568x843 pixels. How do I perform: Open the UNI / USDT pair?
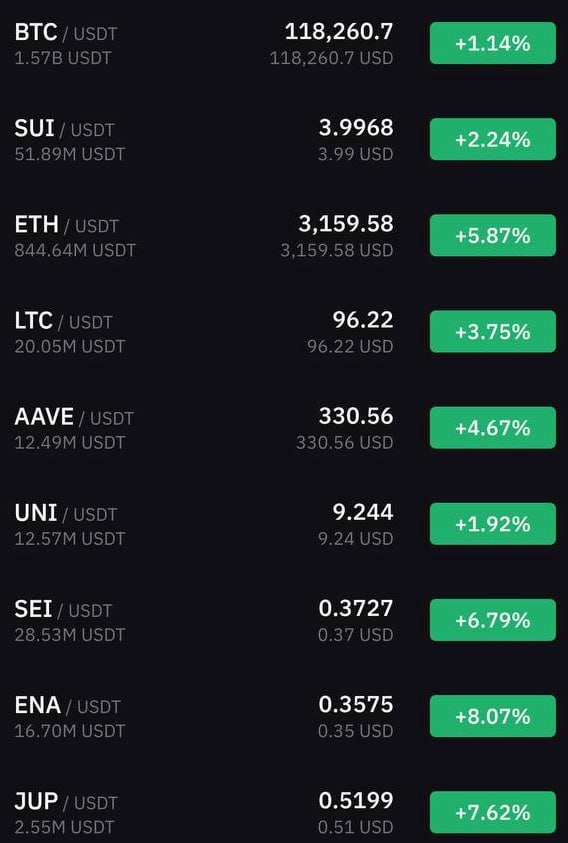pyautogui.click(x=284, y=524)
